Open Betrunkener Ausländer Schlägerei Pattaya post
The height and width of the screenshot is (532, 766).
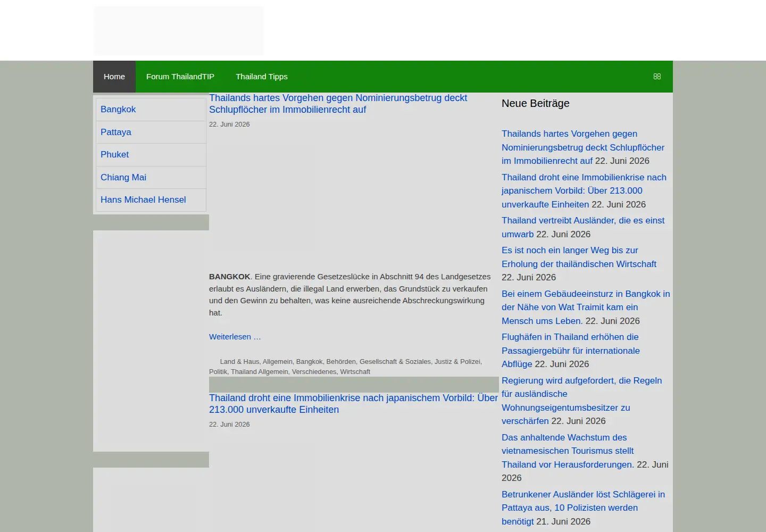coord(583,508)
